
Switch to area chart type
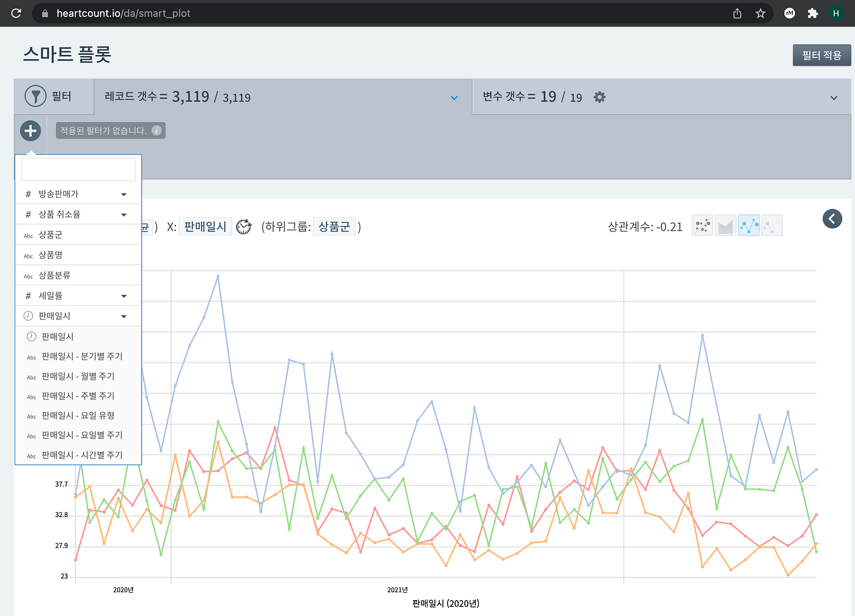click(x=726, y=226)
